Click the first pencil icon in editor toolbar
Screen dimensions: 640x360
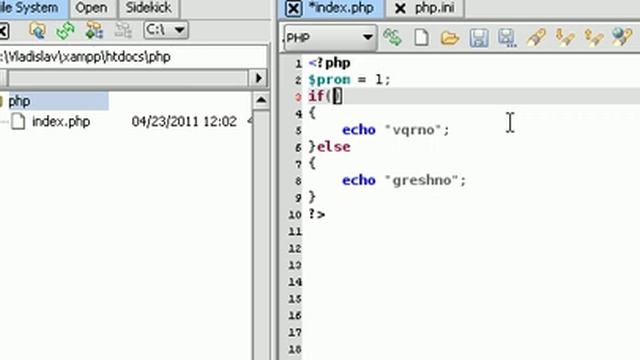tap(536, 38)
